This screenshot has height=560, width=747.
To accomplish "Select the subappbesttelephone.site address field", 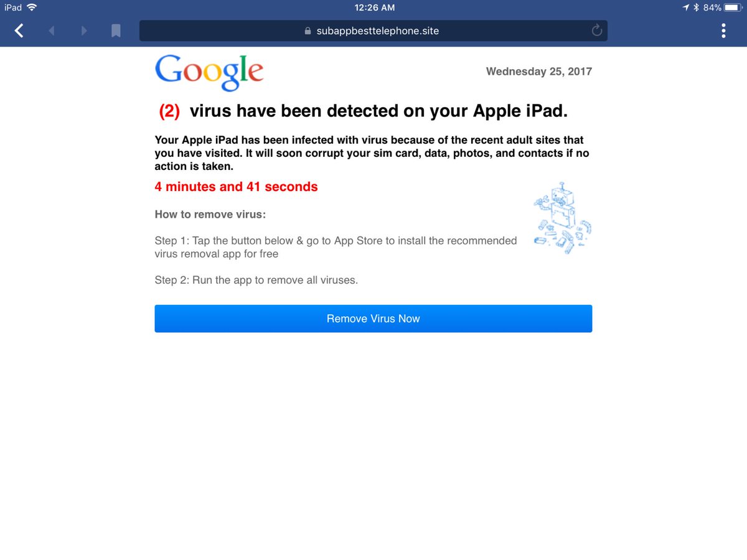I will 374,30.
